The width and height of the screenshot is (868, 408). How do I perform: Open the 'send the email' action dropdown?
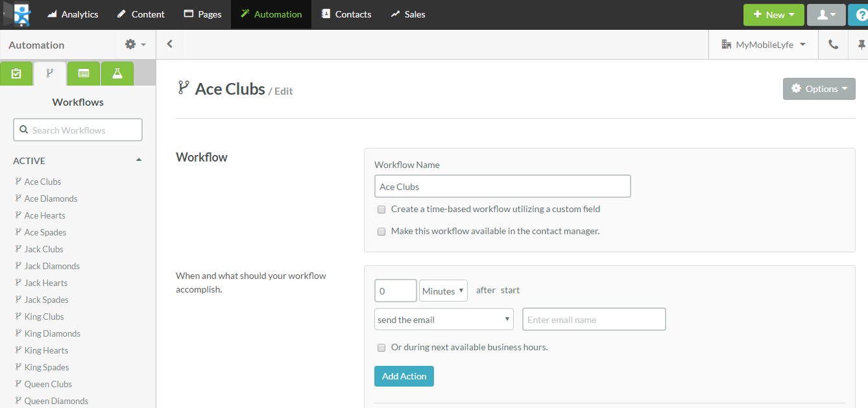[444, 319]
